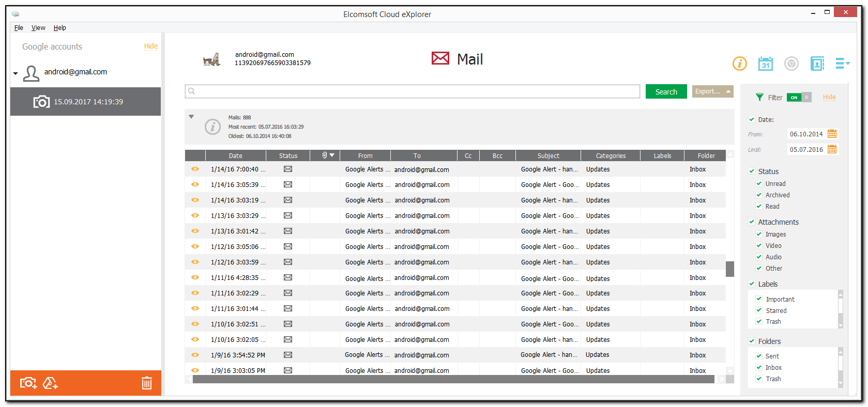Uncheck the Images attachments checkbox
This screenshot has height=407, width=868.
pyautogui.click(x=759, y=234)
